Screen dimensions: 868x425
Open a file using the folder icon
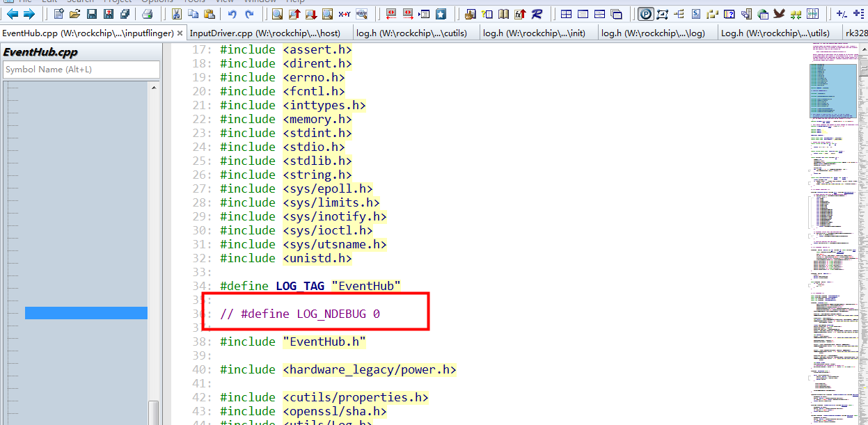[75, 14]
